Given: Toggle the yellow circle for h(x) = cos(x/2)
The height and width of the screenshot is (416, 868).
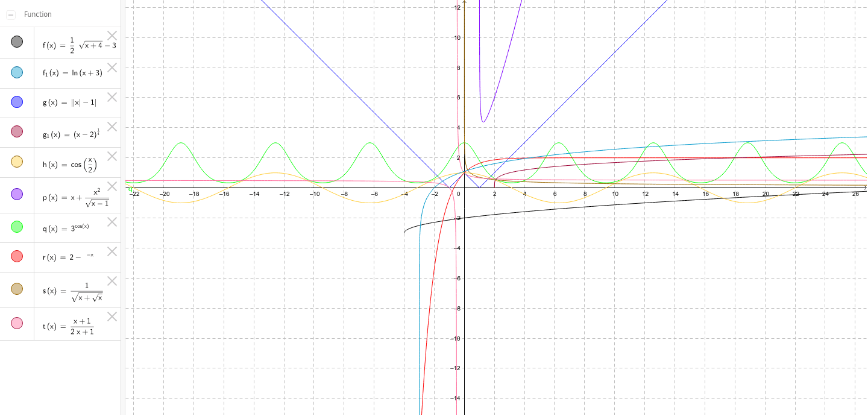Looking at the screenshot, I should (17, 161).
